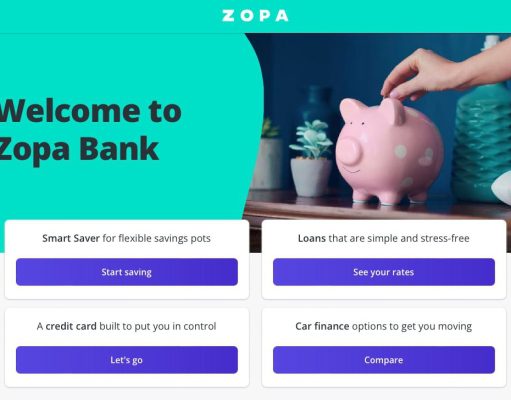Open Compare for car finance options
Viewport: 511px width, 400px height.
tap(384, 360)
